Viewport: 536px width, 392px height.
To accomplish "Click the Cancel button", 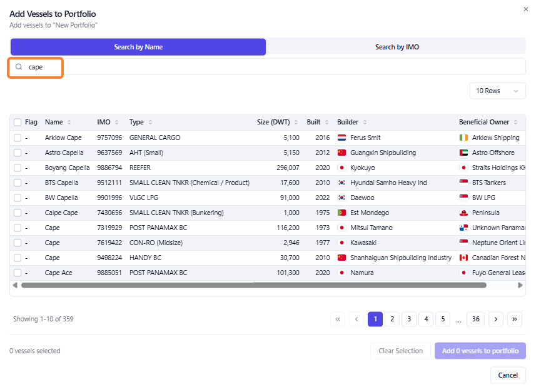I will [508, 375].
